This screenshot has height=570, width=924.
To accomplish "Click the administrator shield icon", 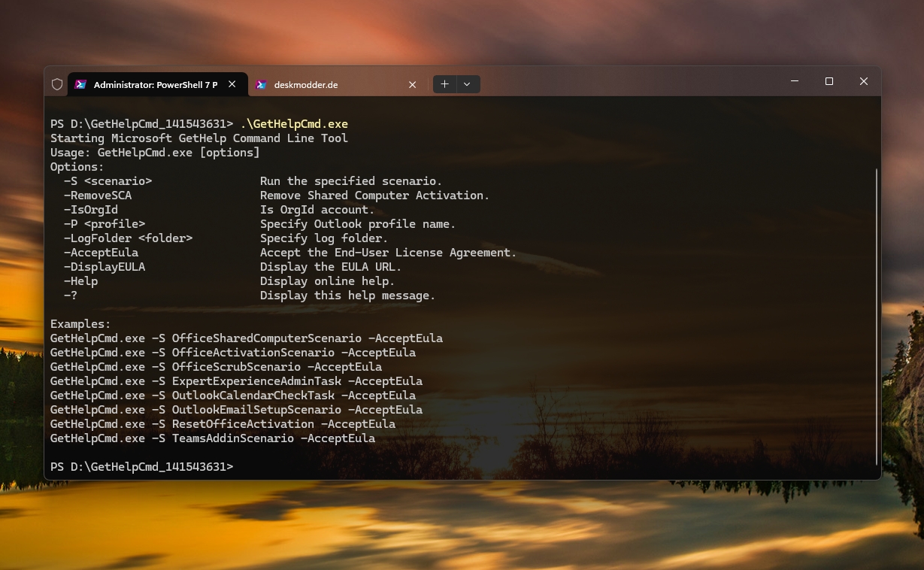I will (x=57, y=84).
